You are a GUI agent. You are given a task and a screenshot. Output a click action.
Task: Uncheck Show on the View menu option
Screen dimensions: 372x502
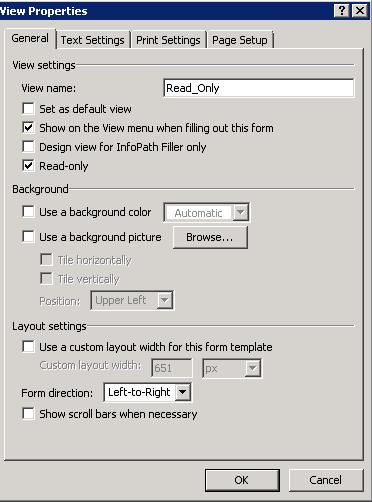click(28, 127)
